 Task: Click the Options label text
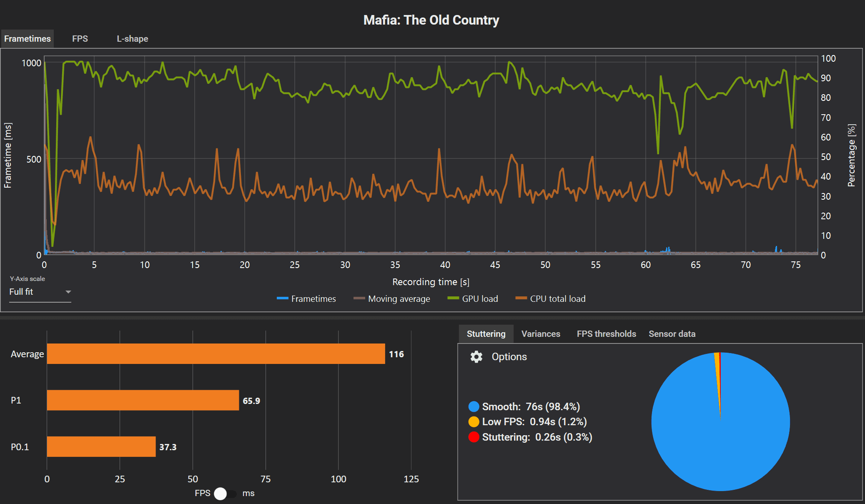(x=509, y=357)
